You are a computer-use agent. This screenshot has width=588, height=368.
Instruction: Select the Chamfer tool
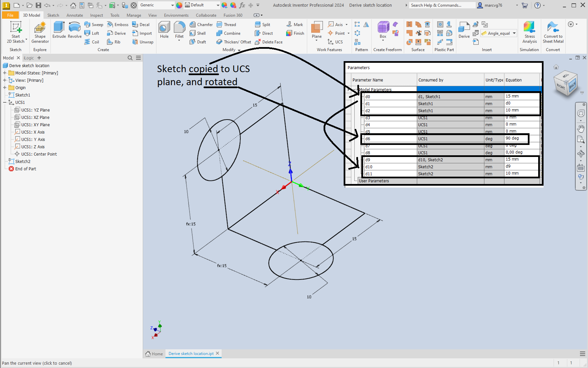tap(201, 24)
